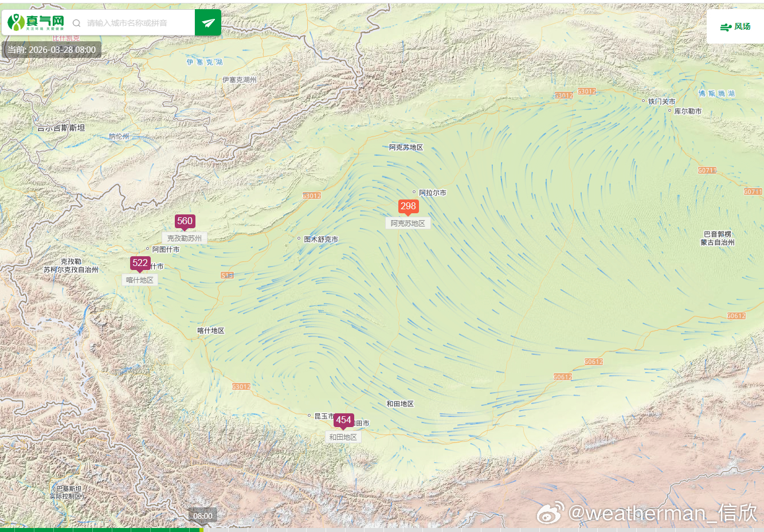Click the 阿拉尔市 city label

coord(432,193)
